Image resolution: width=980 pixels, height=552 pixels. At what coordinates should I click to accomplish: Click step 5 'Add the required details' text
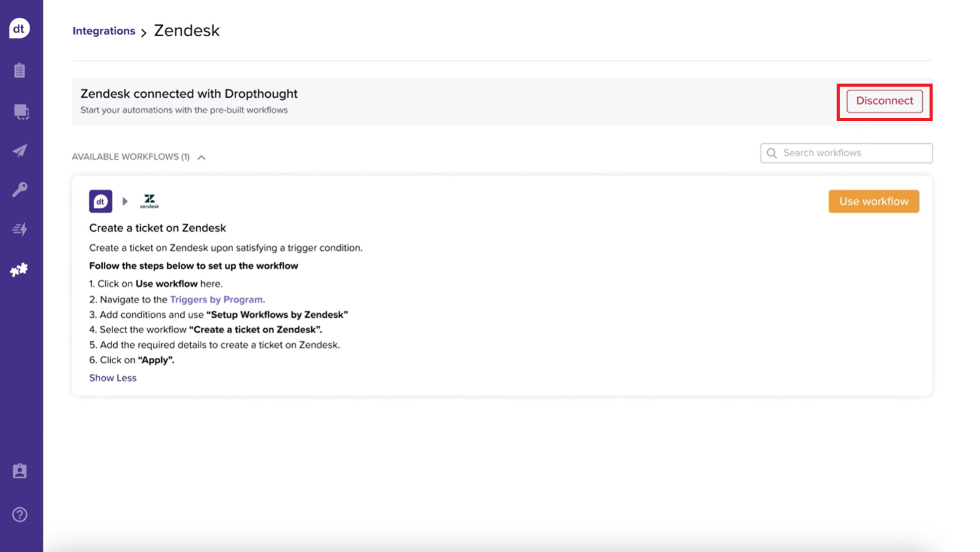pyautogui.click(x=214, y=345)
